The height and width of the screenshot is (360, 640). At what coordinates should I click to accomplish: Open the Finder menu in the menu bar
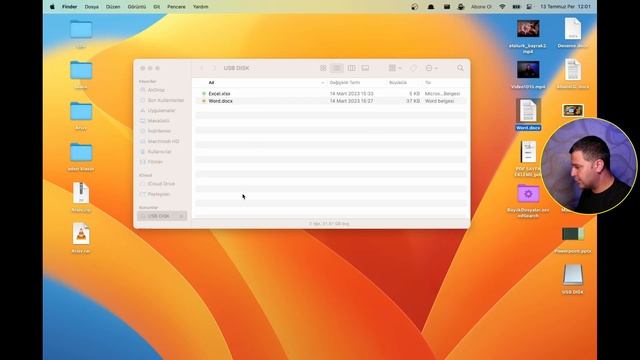(x=69, y=7)
